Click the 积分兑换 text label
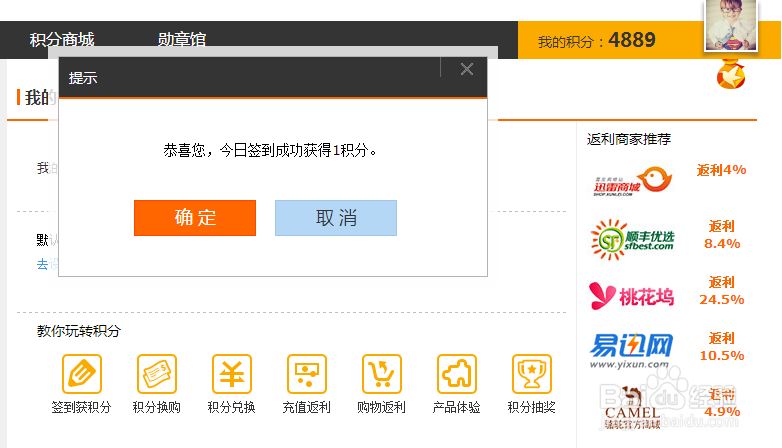 click(231, 408)
